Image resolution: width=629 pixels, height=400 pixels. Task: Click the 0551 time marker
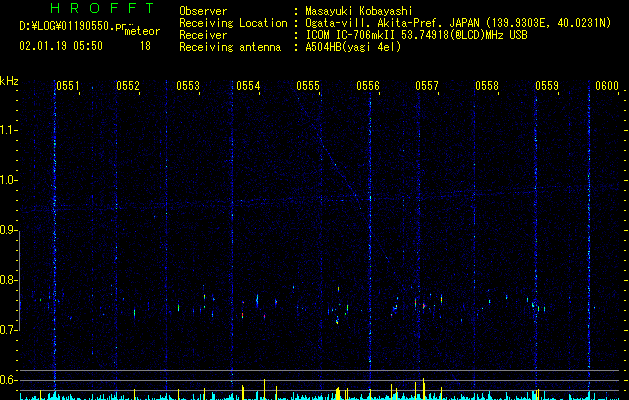tap(67, 86)
